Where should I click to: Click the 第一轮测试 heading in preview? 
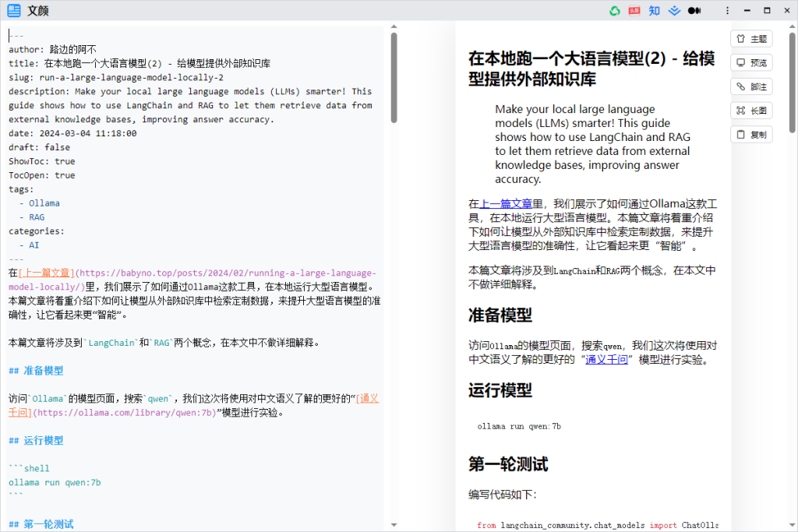(x=508, y=464)
